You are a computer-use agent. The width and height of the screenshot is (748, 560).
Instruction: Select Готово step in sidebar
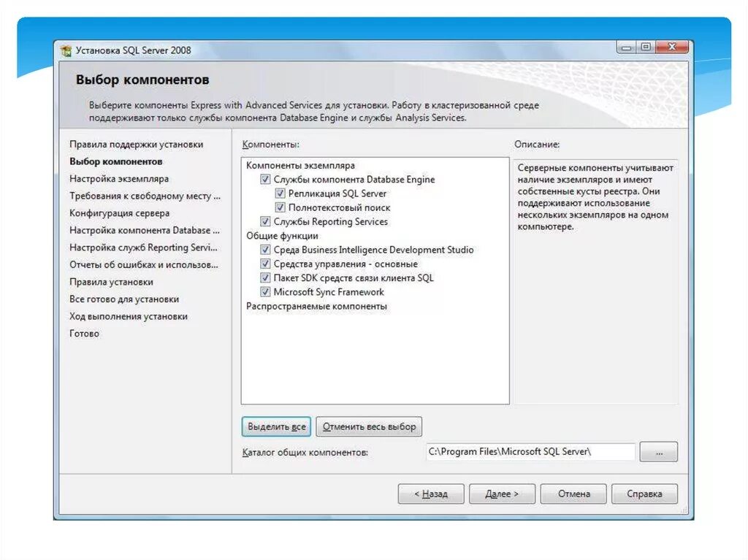pyautogui.click(x=85, y=334)
